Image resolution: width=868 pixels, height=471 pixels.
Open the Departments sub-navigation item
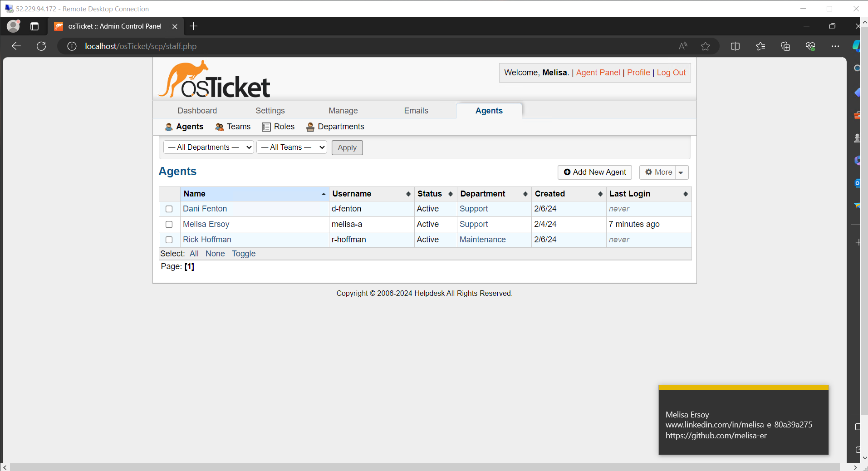pyautogui.click(x=335, y=127)
